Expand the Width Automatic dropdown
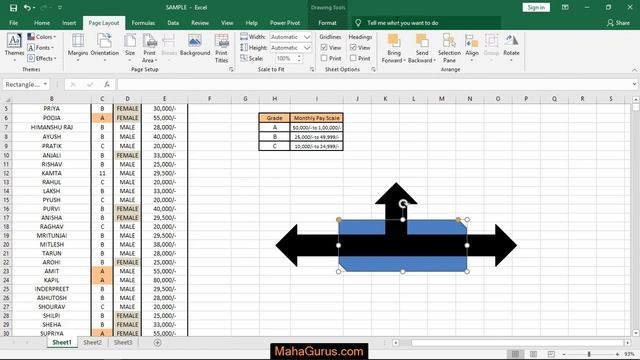The width and height of the screenshot is (640, 360). tap(307, 37)
